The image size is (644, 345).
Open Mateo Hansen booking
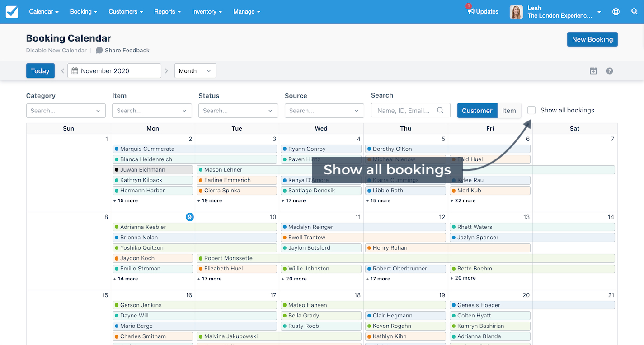tap(363, 305)
